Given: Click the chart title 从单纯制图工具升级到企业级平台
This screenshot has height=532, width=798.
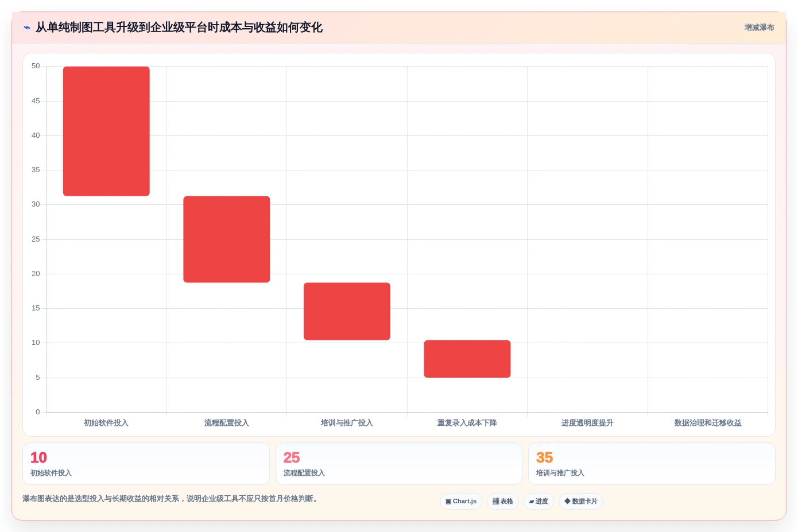Looking at the screenshot, I should click(179, 28).
